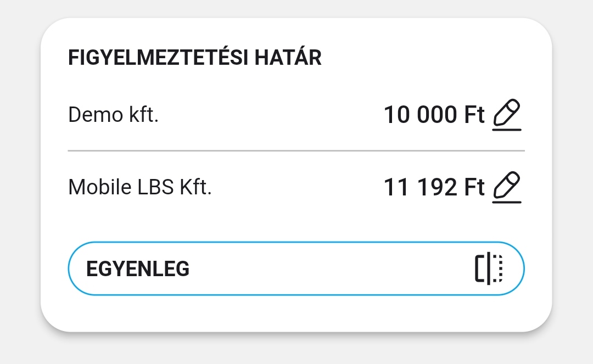The width and height of the screenshot is (593, 364).
Task: Click the 10 000 Ft amount
Action: 434,115
